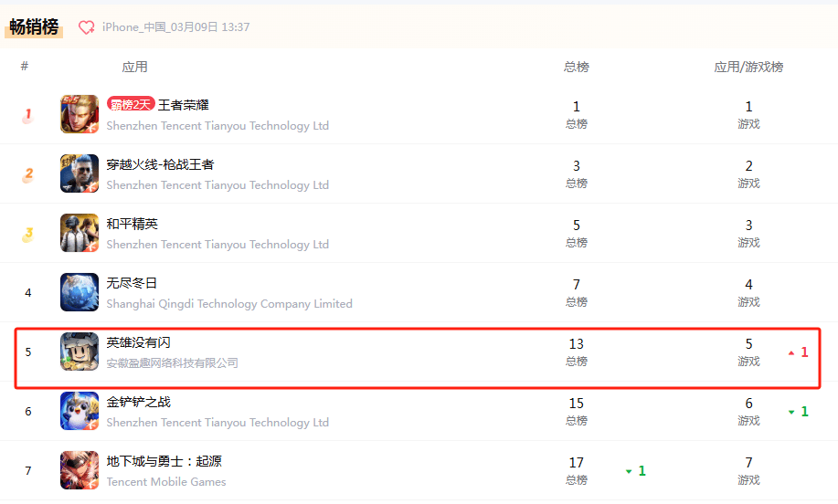Open the 金铲铲之战 title link
The width and height of the screenshot is (838, 504).
pos(138,402)
